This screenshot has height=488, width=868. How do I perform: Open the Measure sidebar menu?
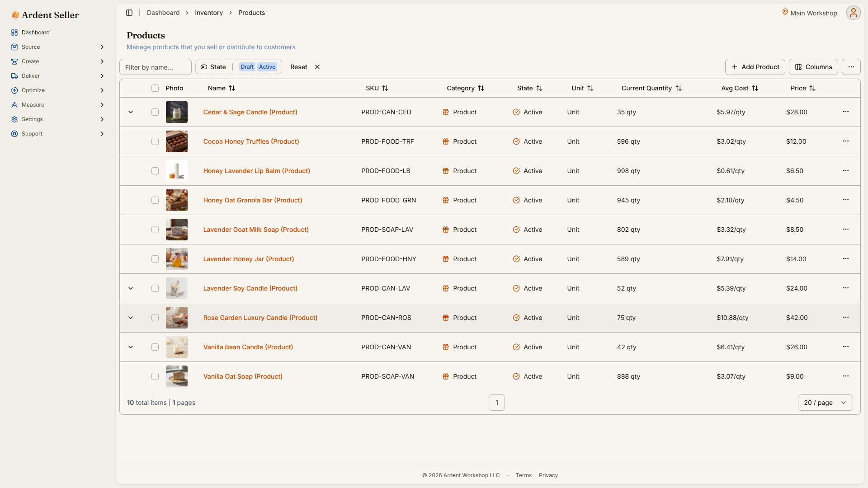pyautogui.click(x=58, y=105)
